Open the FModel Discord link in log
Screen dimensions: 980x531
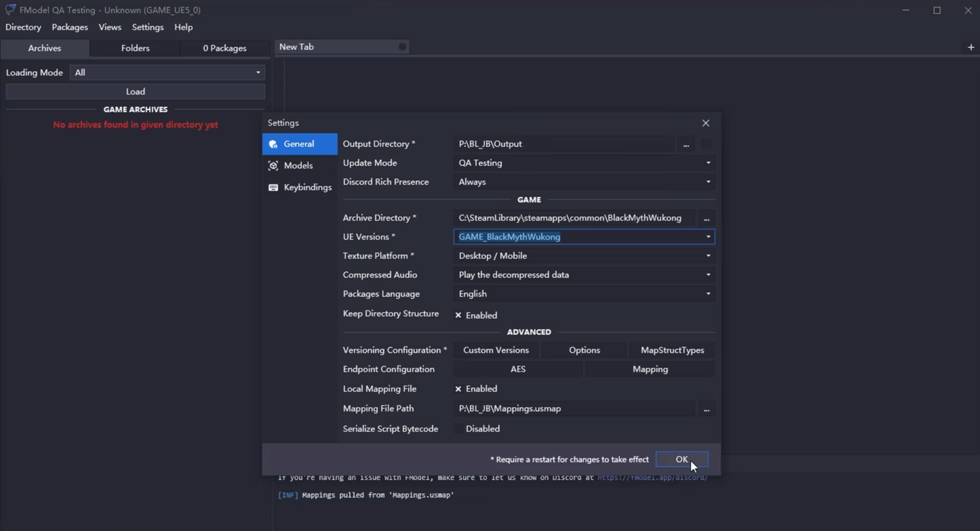[652, 478]
